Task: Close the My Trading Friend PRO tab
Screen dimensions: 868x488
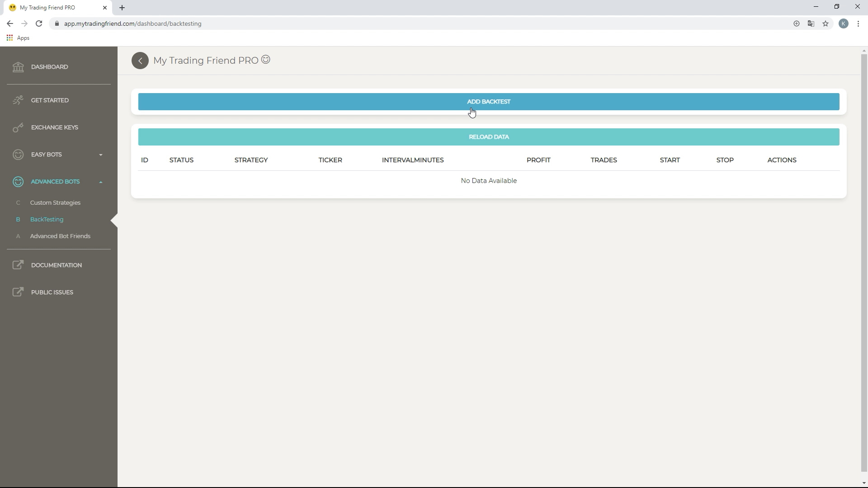Action: tap(105, 8)
